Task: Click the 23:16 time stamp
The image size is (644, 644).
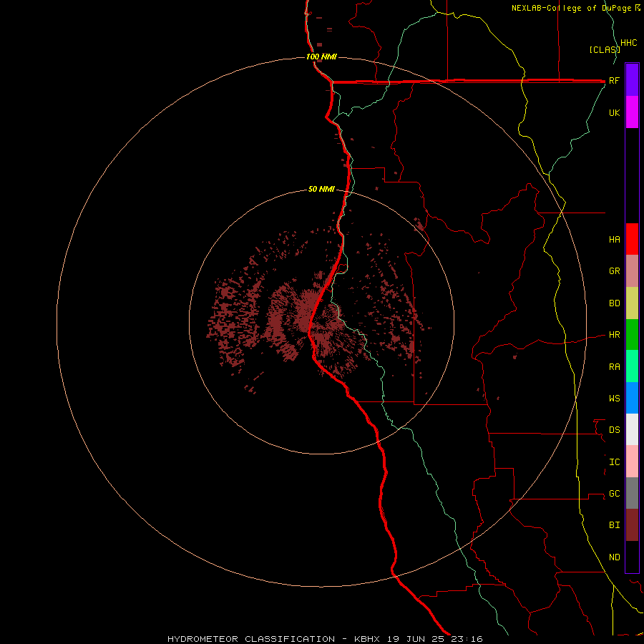Action: (x=466, y=639)
